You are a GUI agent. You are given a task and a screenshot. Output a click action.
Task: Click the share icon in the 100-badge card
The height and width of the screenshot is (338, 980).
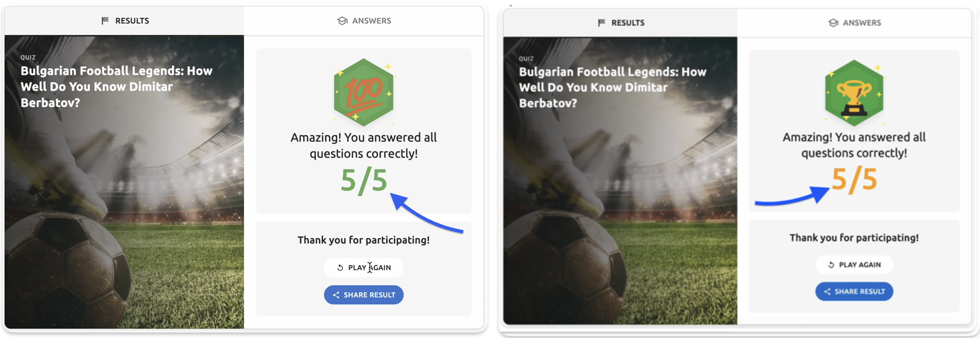coord(336,295)
